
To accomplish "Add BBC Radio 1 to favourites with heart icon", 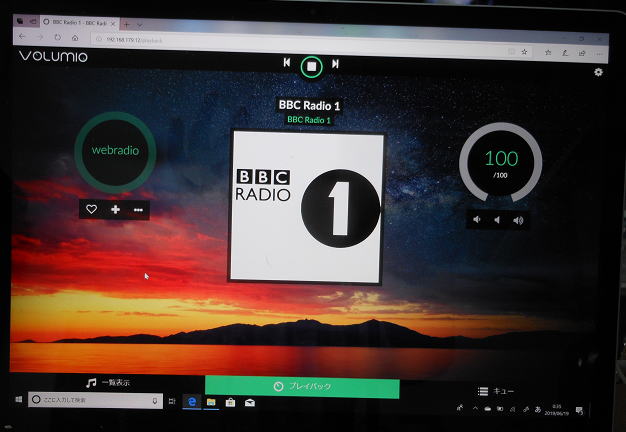I will click(91, 209).
